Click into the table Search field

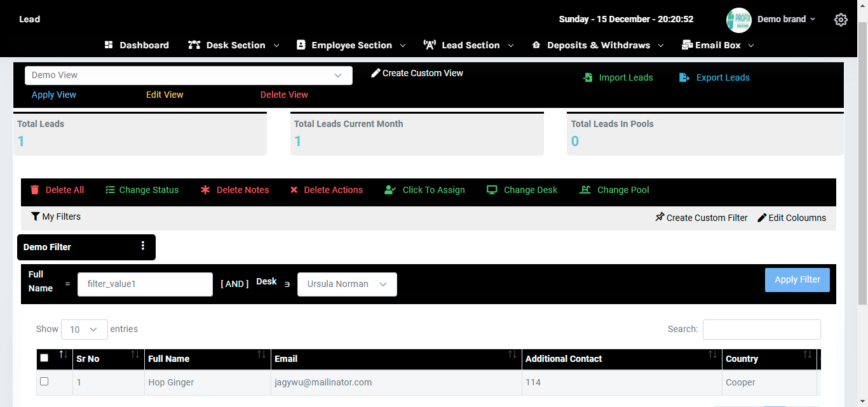761,330
